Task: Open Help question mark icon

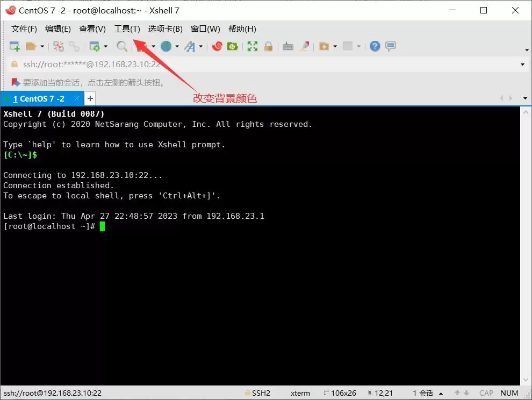Action: tap(375, 46)
